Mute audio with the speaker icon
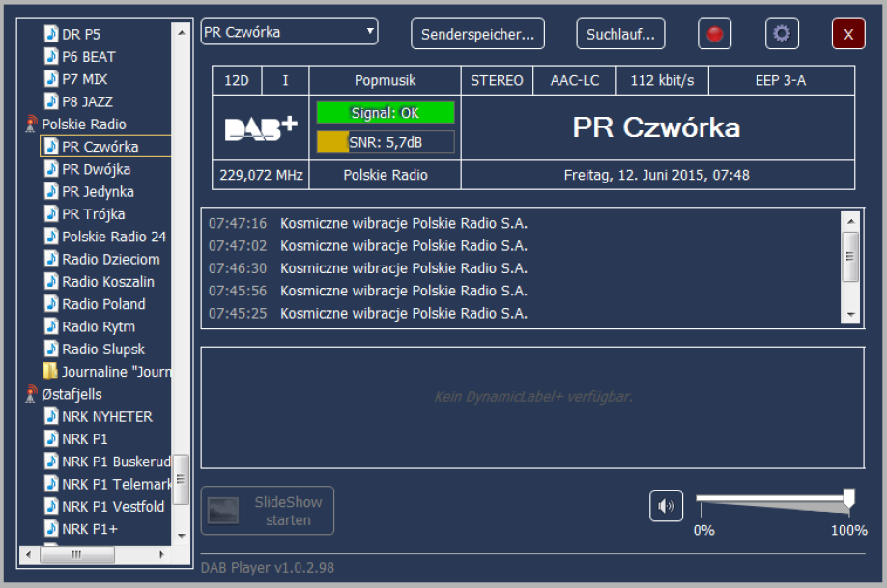This screenshot has height=588, width=887. [666, 505]
